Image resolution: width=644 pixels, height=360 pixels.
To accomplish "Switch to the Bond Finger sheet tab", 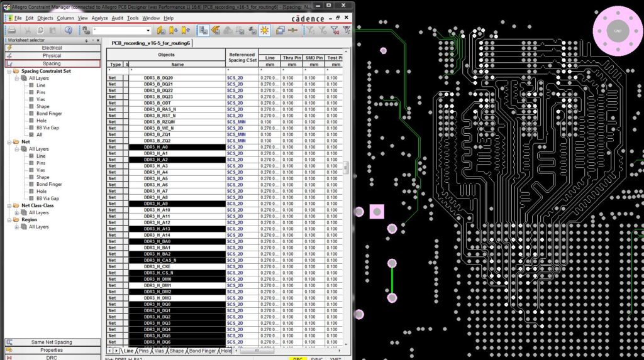I will pos(203,351).
